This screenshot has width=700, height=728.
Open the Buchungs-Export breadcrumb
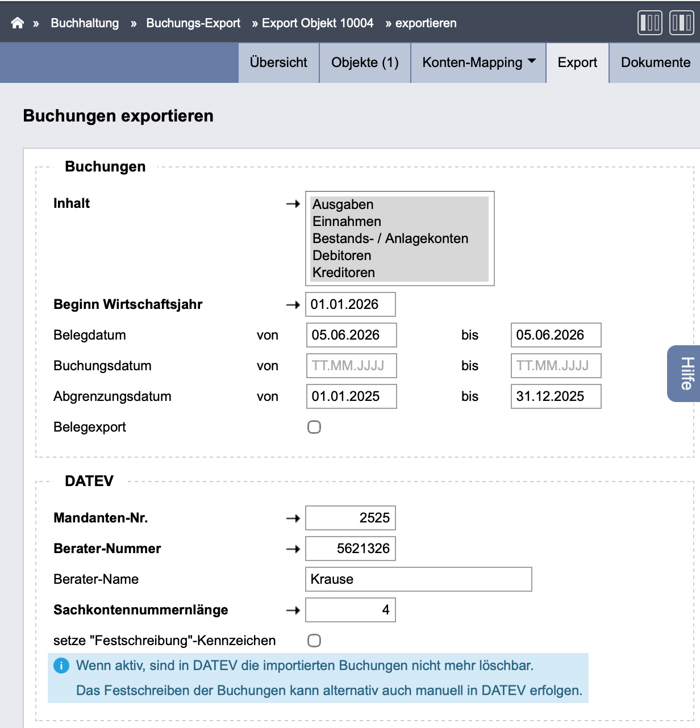193,23
